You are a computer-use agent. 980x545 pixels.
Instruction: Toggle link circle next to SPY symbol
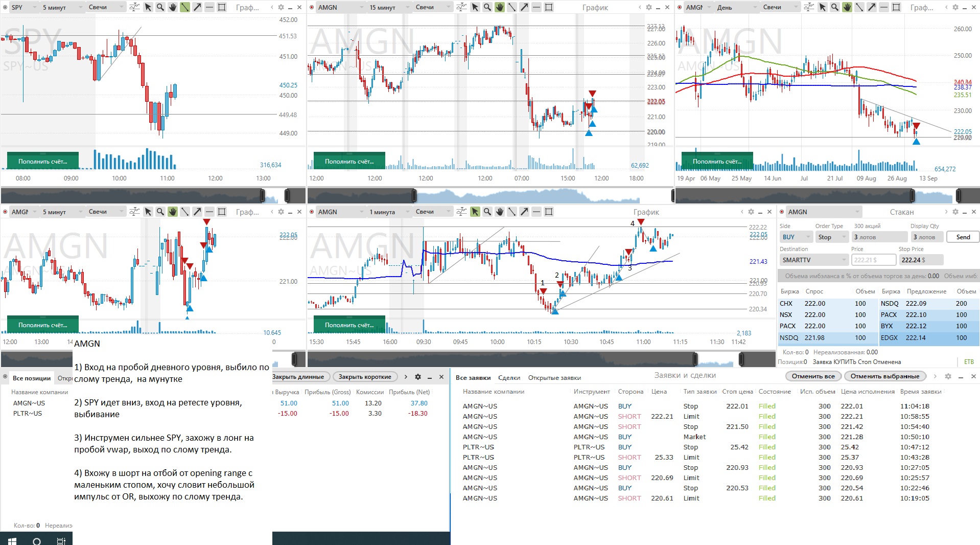point(5,7)
